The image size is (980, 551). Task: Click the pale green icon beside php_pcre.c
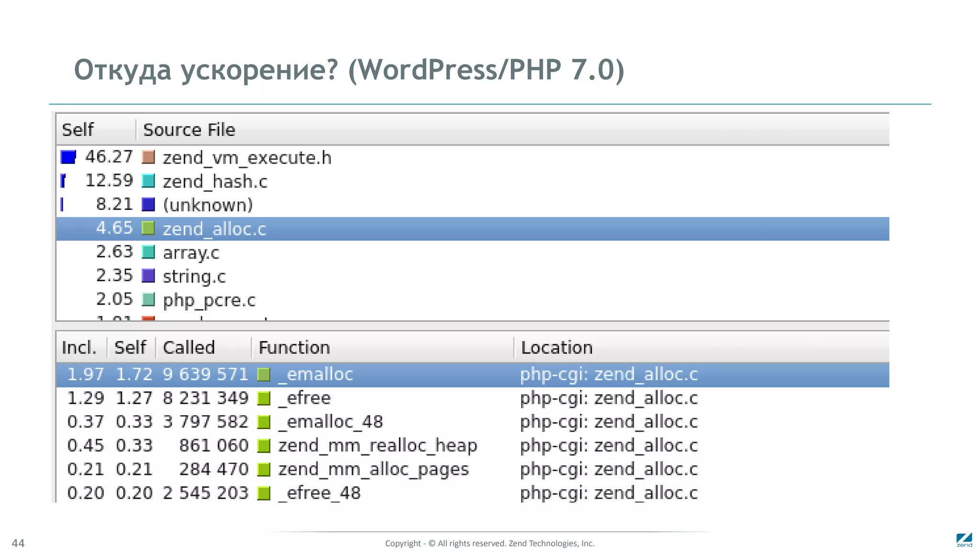(x=148, y=299)
